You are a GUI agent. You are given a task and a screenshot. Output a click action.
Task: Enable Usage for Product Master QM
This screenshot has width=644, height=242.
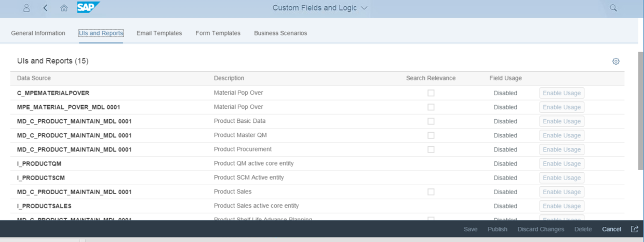click(x=561, y=135)
